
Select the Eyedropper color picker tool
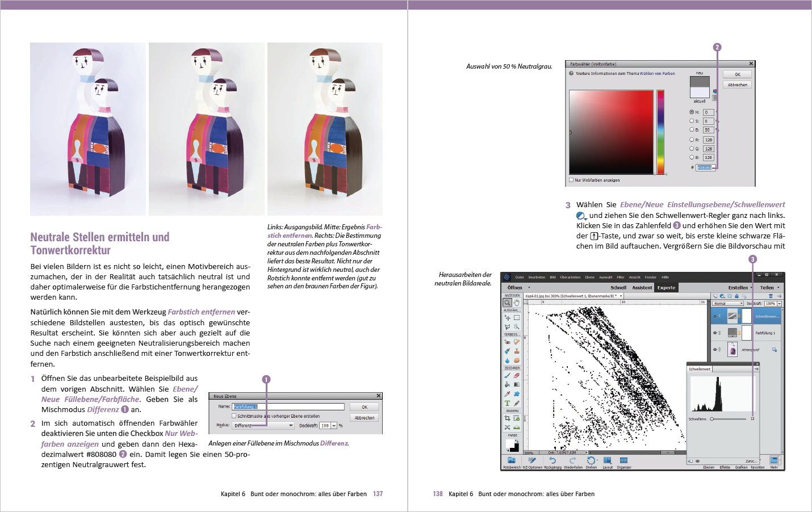[x=507, y=394]
